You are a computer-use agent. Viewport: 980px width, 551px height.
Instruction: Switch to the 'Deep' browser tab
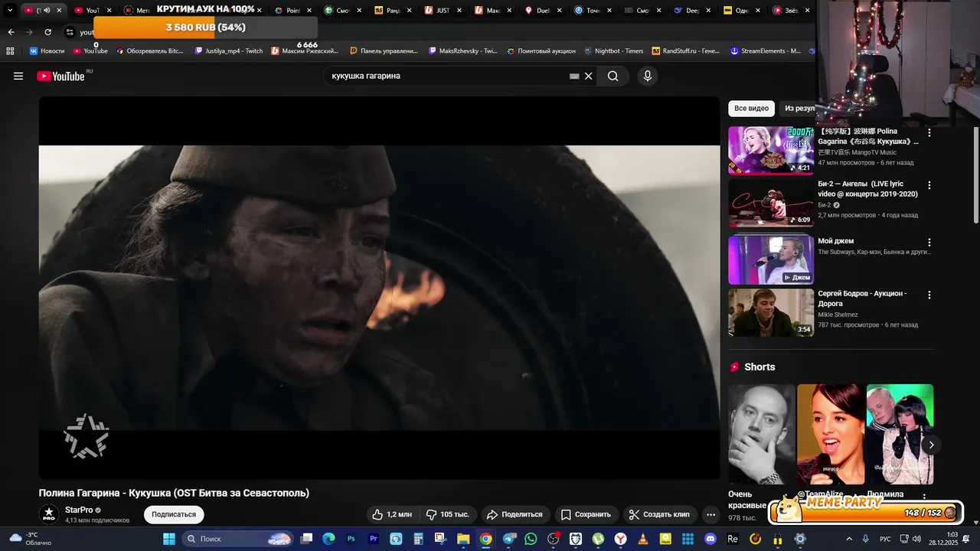[x=687, y=11]
